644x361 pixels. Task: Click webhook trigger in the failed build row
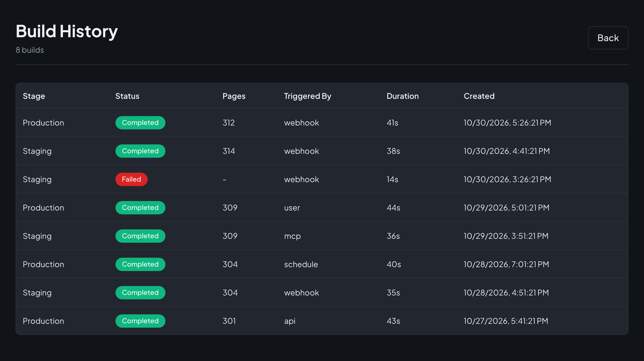pyautogui.click(x=301, y=179)
